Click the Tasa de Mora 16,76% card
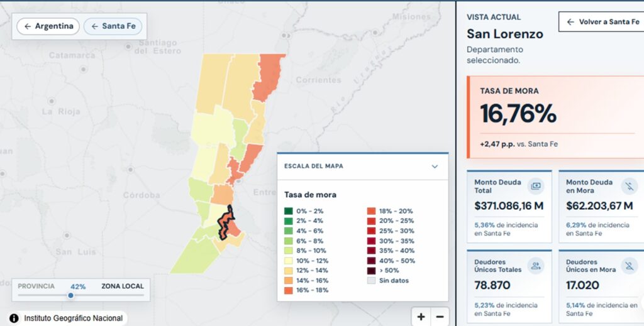The width and height of the screenshot is (644, 326). pyautogui.click(x=555, y=117)
